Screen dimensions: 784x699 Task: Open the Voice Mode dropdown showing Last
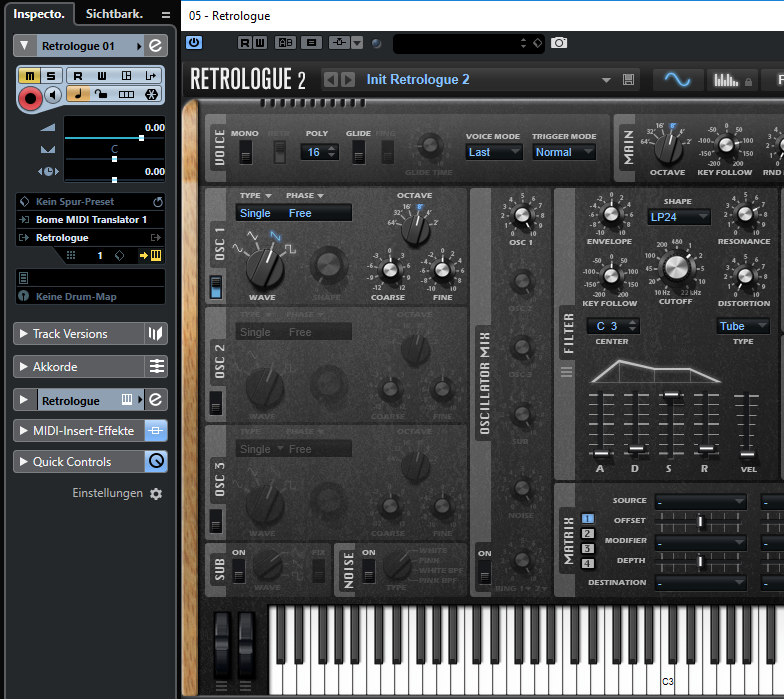tap(494, 152)
